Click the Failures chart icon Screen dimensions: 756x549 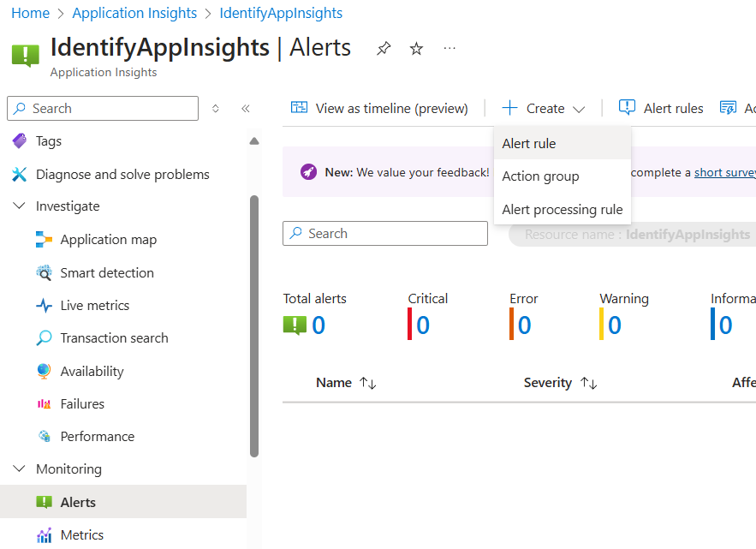coord(44,403)
